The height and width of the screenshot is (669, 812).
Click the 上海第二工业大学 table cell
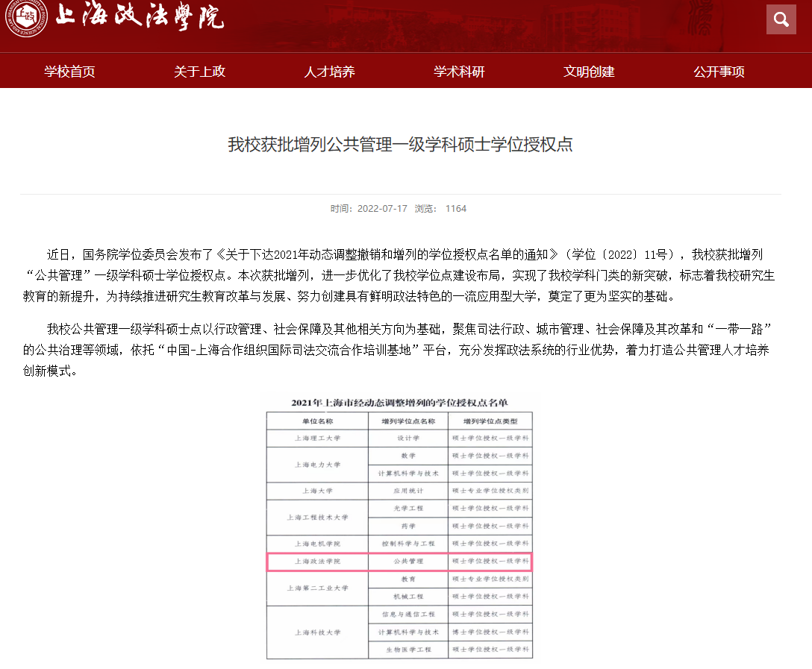coord(317,588)
